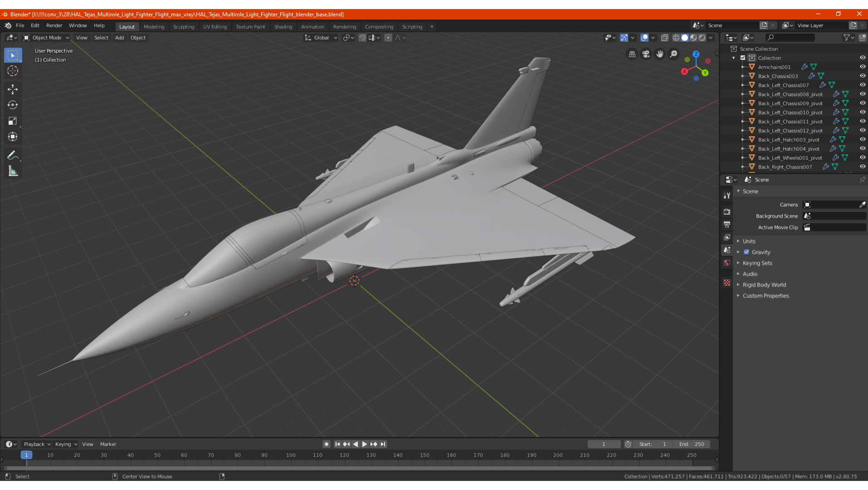Expand the Rigid Body World panel

point(764,285)
